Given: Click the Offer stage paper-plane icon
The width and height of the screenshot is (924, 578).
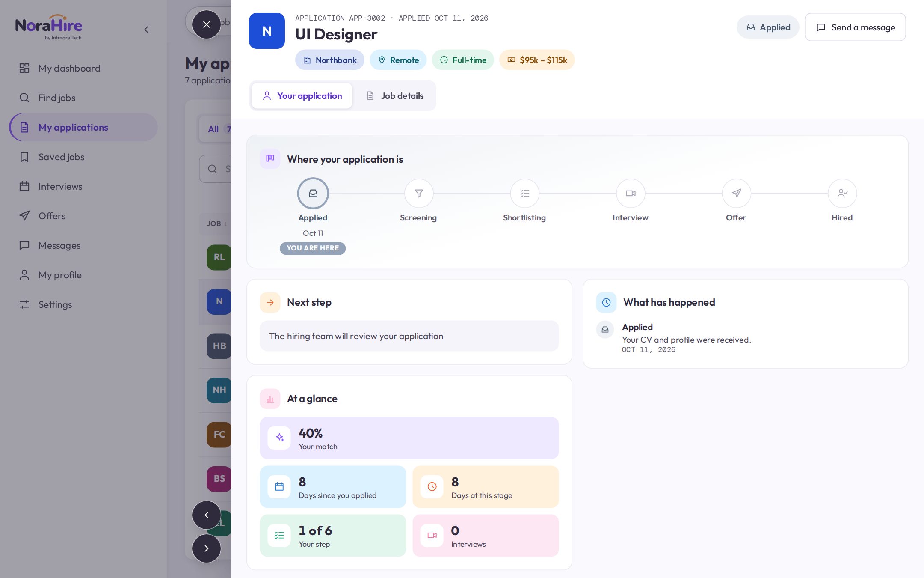Looking at the screenshot, I should click(x=736, y=193).
